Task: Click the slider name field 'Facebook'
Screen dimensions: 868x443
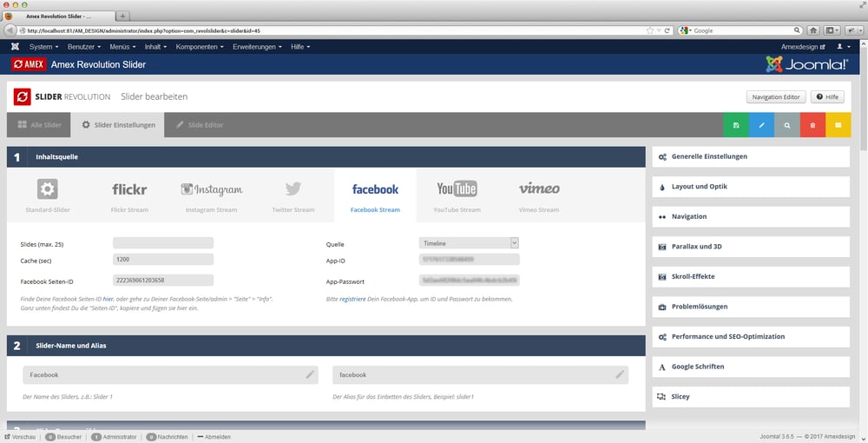Action: tap(170, 375)
